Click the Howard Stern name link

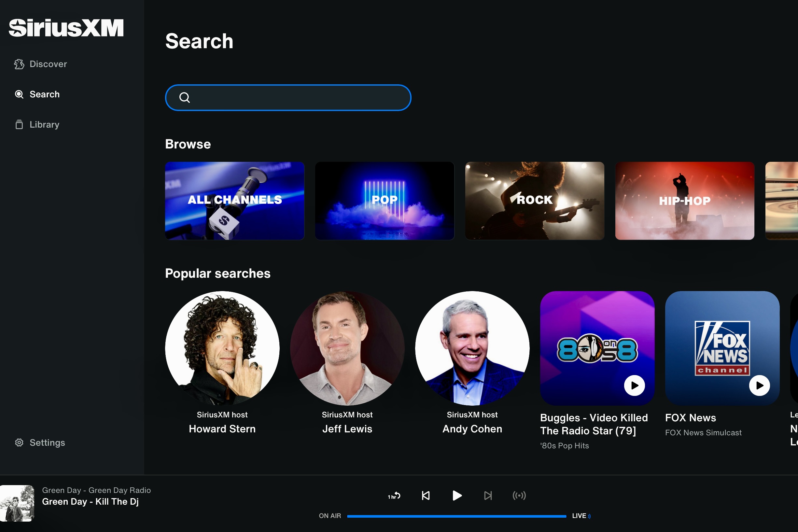pos(222,429)
